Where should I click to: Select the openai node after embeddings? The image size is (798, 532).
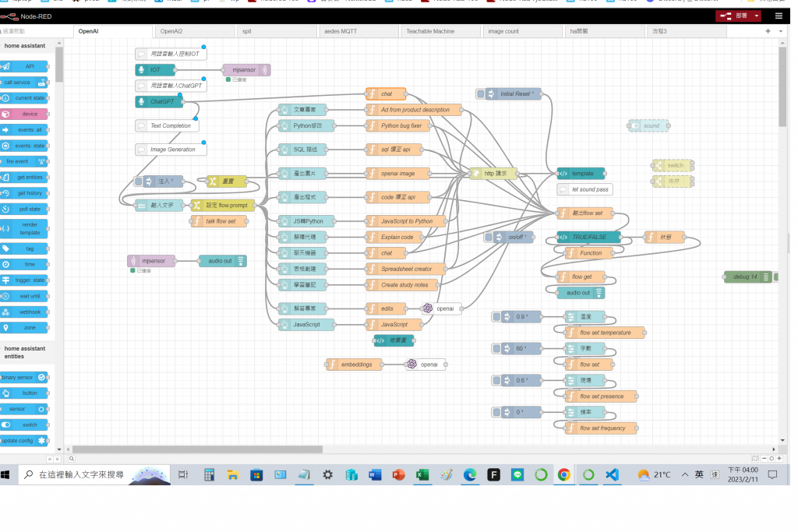[x=425, y=365]
